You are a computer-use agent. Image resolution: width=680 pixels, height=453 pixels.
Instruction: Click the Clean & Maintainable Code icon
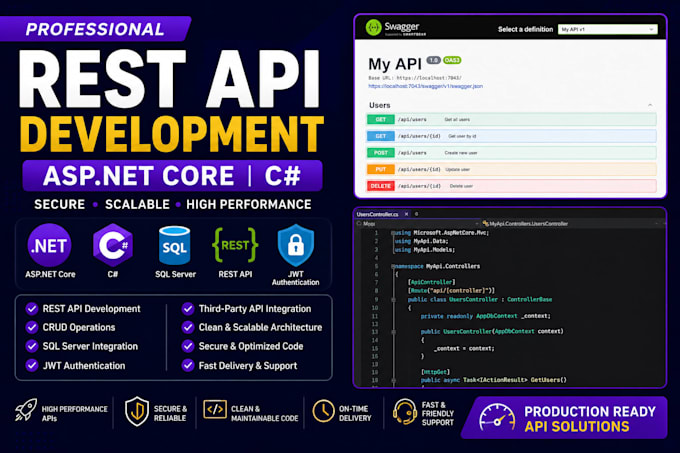(x=215, y=409)
